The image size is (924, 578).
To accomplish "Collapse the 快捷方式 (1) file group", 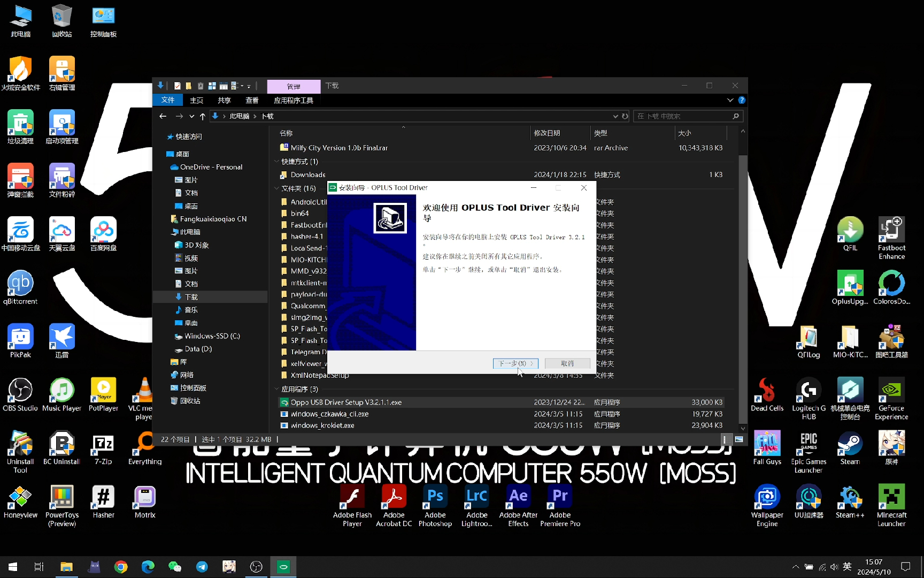I will [x=276, y=162].
